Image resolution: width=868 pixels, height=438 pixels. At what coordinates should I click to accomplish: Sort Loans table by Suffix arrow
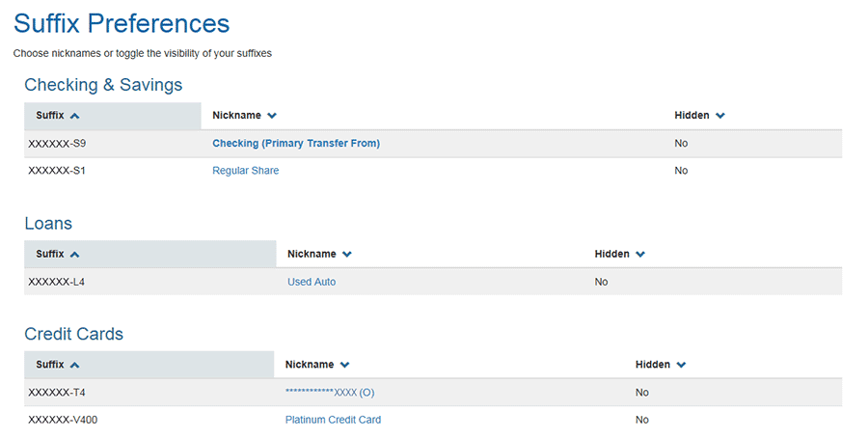pos(75,255)
